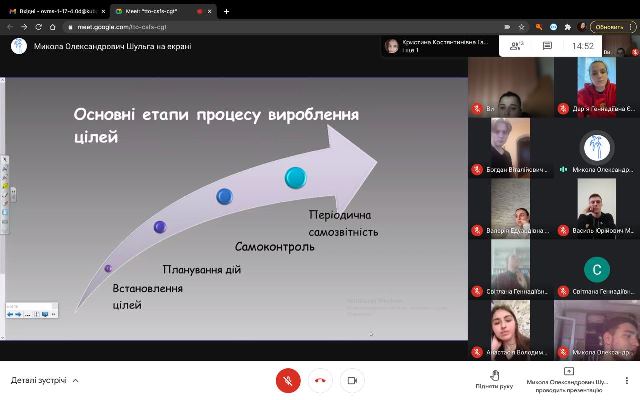
Task: Go to previous slide with left arrow
Action: coord(10,314)
